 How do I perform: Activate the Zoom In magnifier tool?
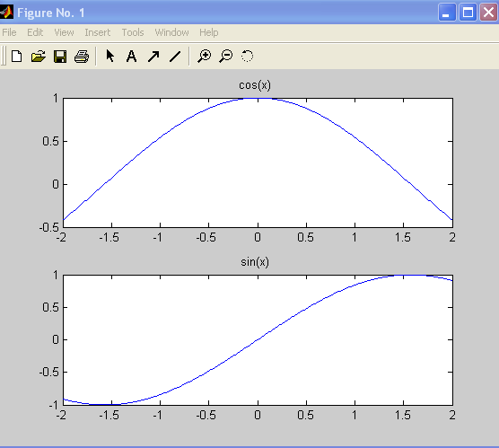click(204, 56)
